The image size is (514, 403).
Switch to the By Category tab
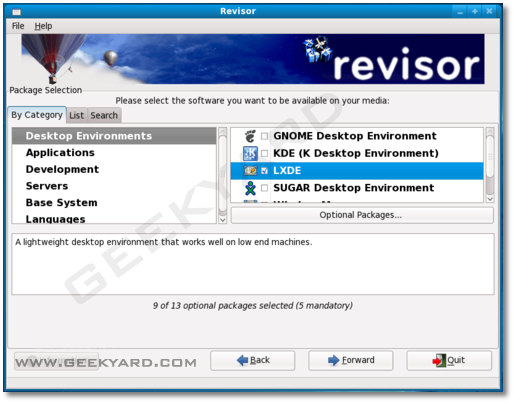37,115
